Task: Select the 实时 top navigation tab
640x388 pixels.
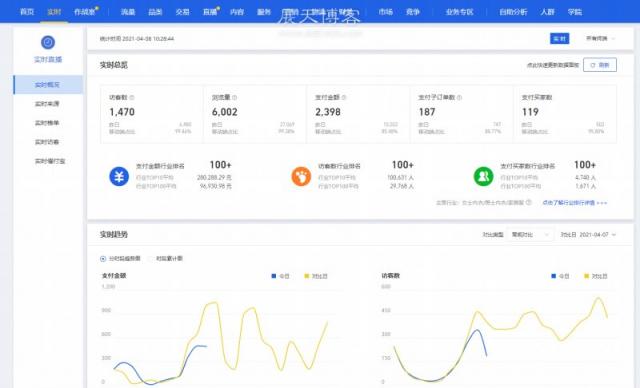Action: [x=54, y=12]
